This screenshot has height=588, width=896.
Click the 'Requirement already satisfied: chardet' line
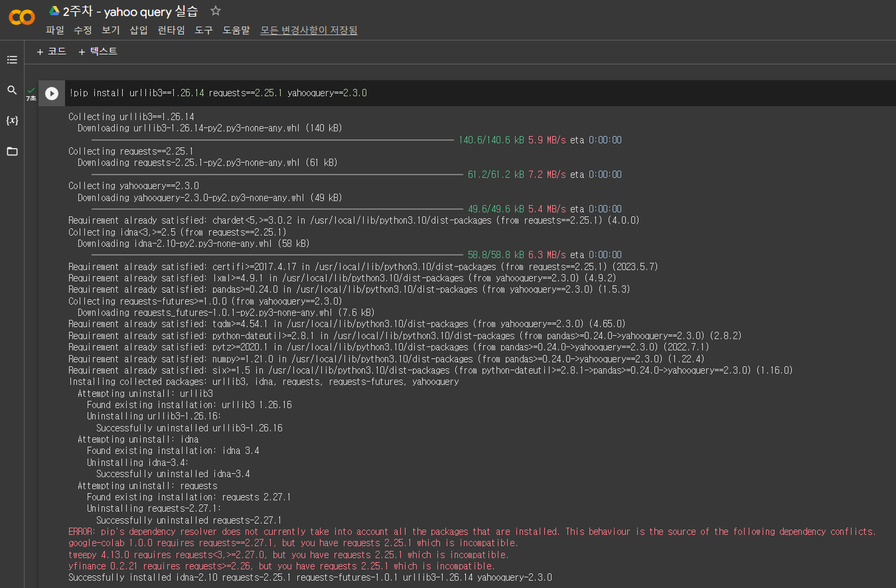click(x=354, y=220)
